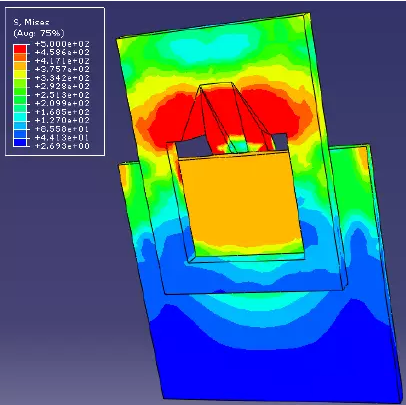Click the +1.685e+02 legend value

(62, 112)
